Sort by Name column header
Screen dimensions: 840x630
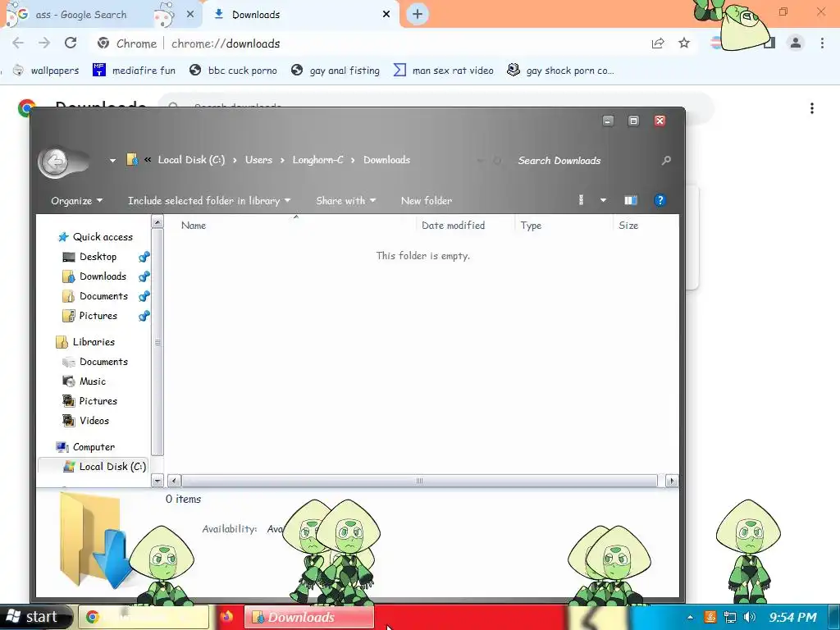(x=194, y=226)
